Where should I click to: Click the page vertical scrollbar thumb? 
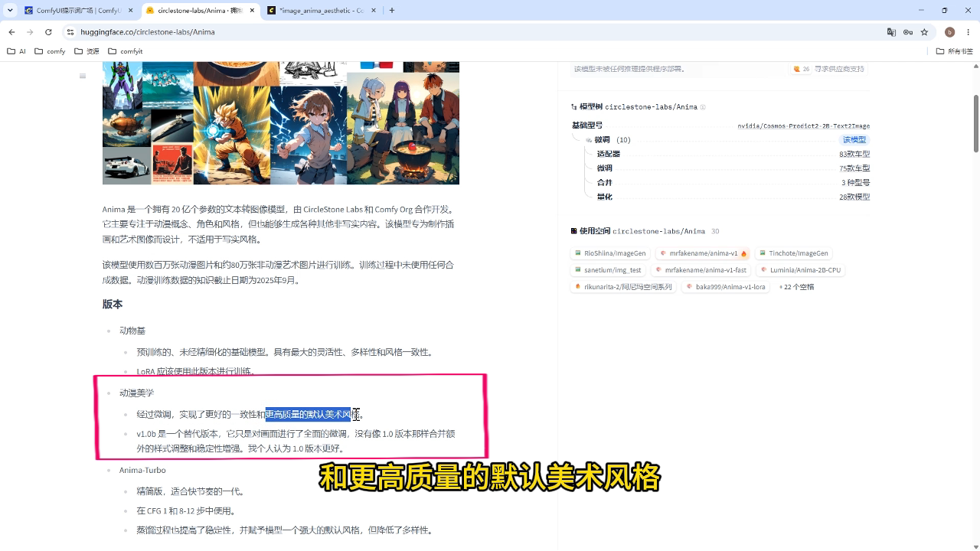[x=976, y=122]
